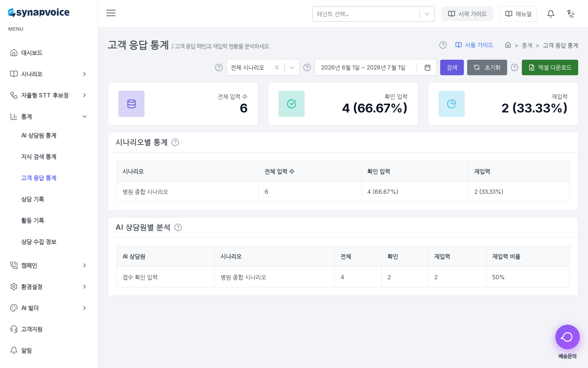Click the 고객 응답 통계 breadcrumb text
The height and width of the screenshot is (368, 588).
(x=561, y=46)
